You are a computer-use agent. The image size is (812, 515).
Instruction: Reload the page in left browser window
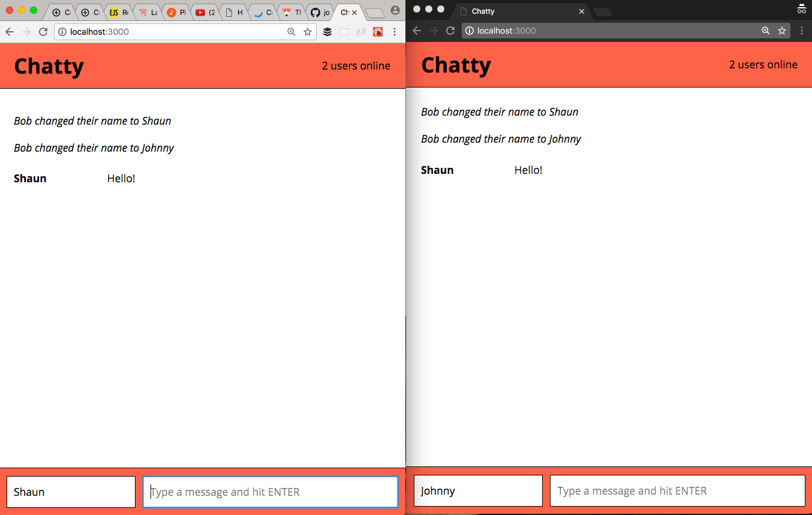point(43,32)
